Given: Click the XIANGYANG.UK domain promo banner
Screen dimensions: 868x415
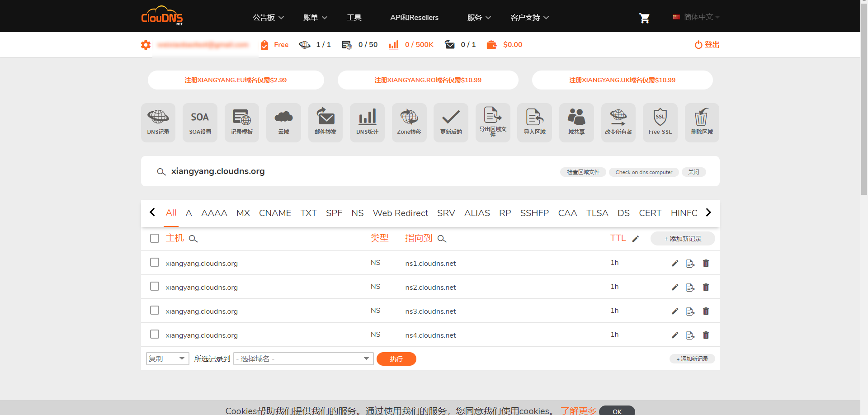Looking at the screenshot, I should pos(622,80).
